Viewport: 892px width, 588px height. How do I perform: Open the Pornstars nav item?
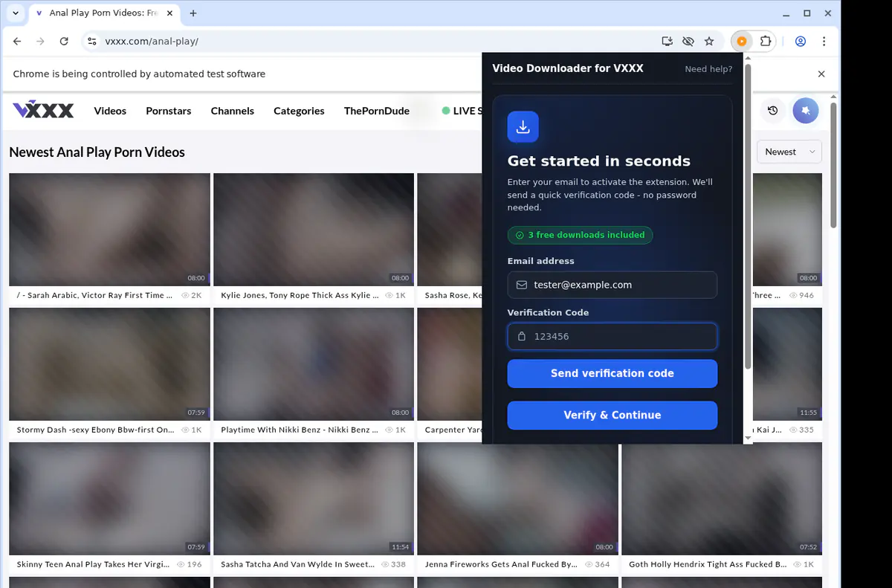169,111
